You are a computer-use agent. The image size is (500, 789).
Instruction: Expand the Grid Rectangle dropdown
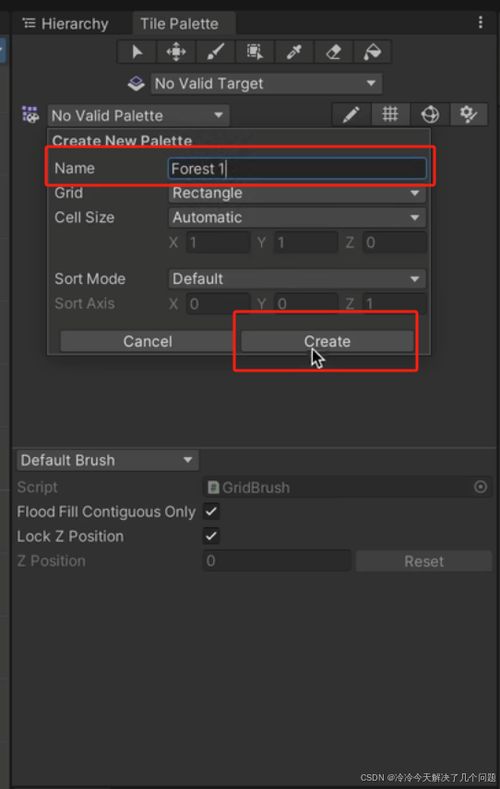(x=297, y=193)
